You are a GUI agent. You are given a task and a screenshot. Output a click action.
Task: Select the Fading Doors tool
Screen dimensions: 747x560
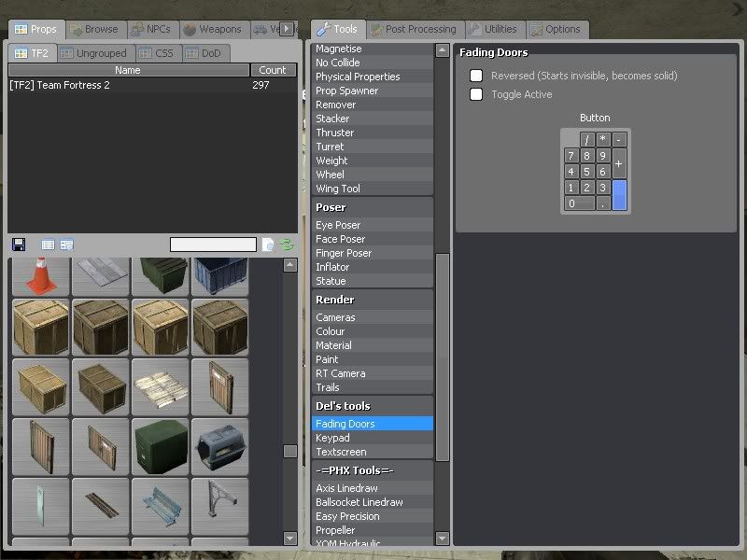(373, 424)
